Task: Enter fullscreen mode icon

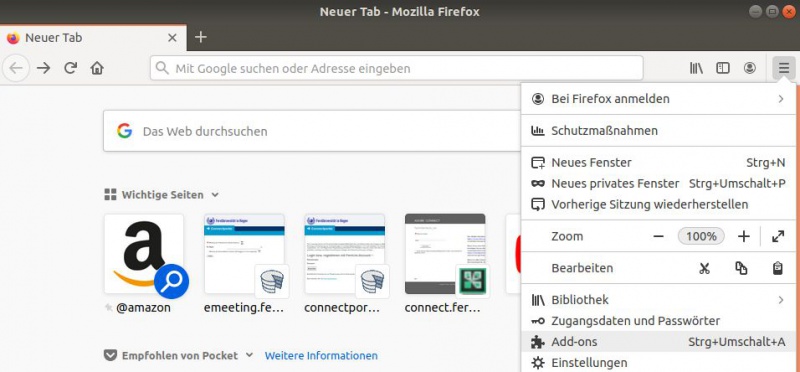Action: pos(778,236)
